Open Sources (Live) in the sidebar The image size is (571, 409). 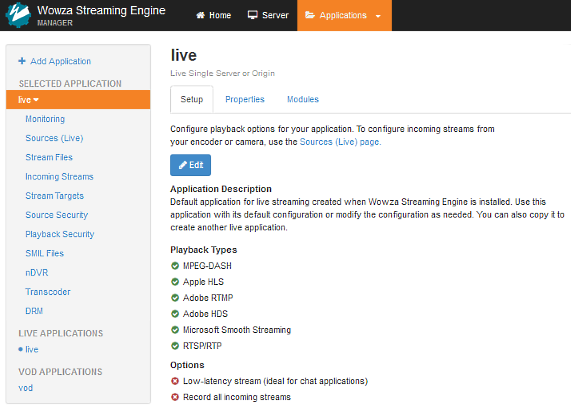pos(54,138)
